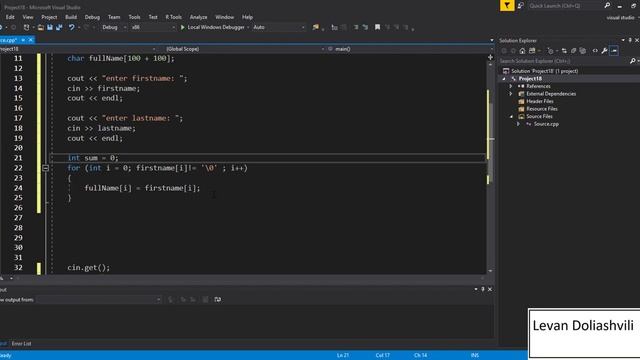Click the Save All toolbar icon
Image resolution: width=640 pixels, height=360 pixels.
point(59,27)
